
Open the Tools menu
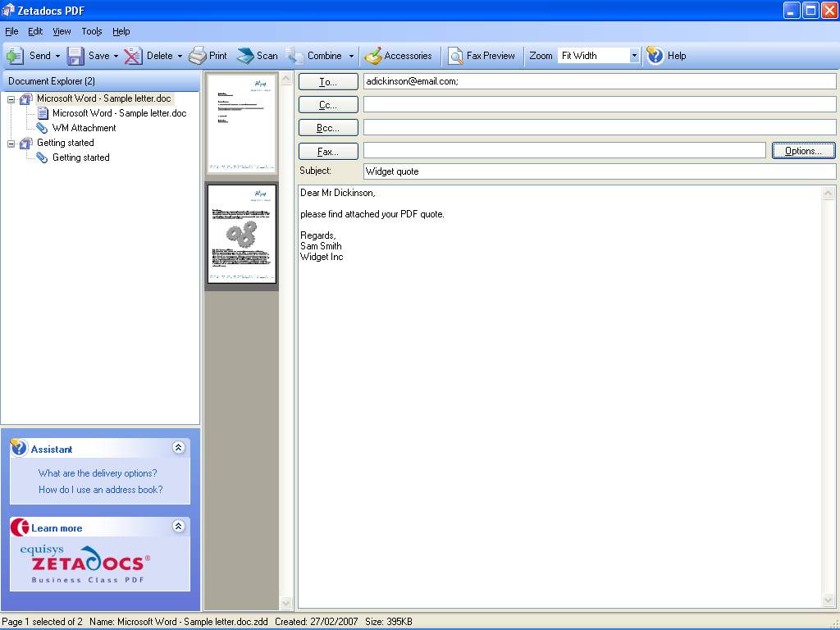92,32
